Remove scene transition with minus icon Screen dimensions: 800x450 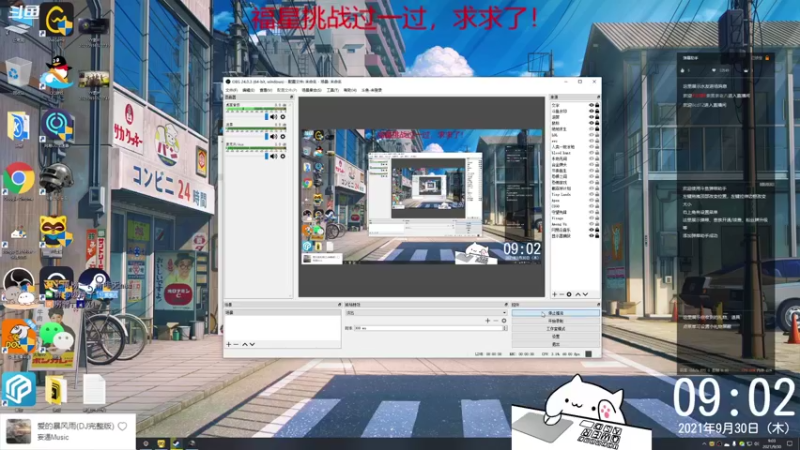tap(495, 321)
